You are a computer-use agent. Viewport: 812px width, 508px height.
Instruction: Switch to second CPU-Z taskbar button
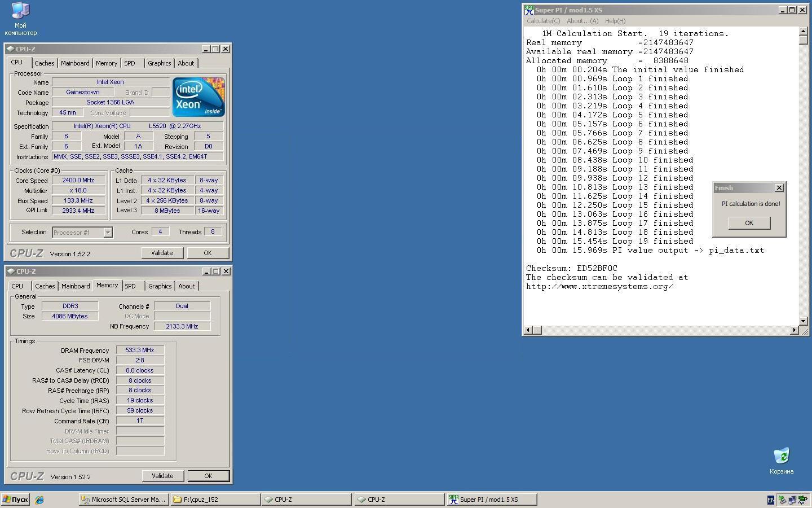pyautogui.click(x=399, y=500)
